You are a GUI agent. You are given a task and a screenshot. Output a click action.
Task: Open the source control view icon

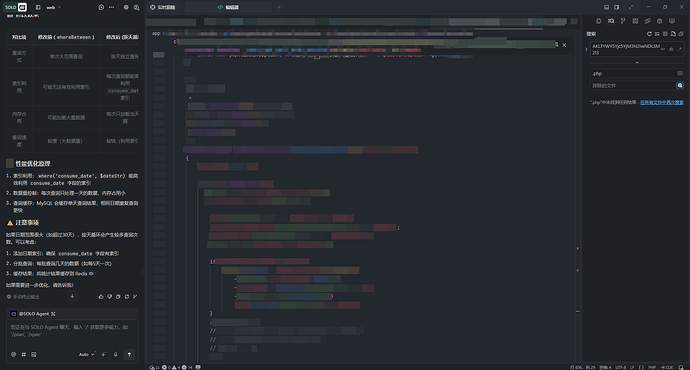click(623, 21)
